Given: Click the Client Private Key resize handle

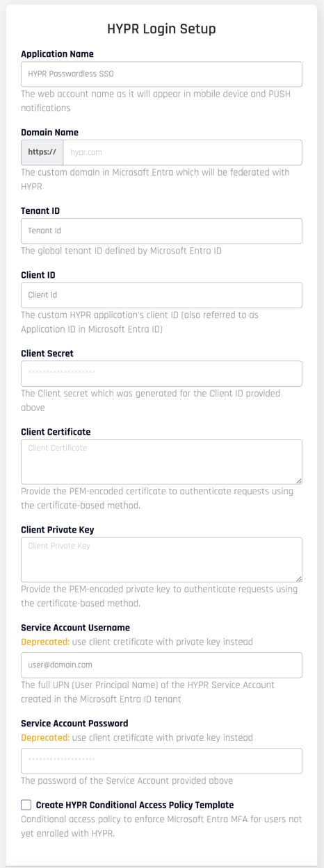Looking at the screenshot, I should pyautogui.click(x=298, y=578).
